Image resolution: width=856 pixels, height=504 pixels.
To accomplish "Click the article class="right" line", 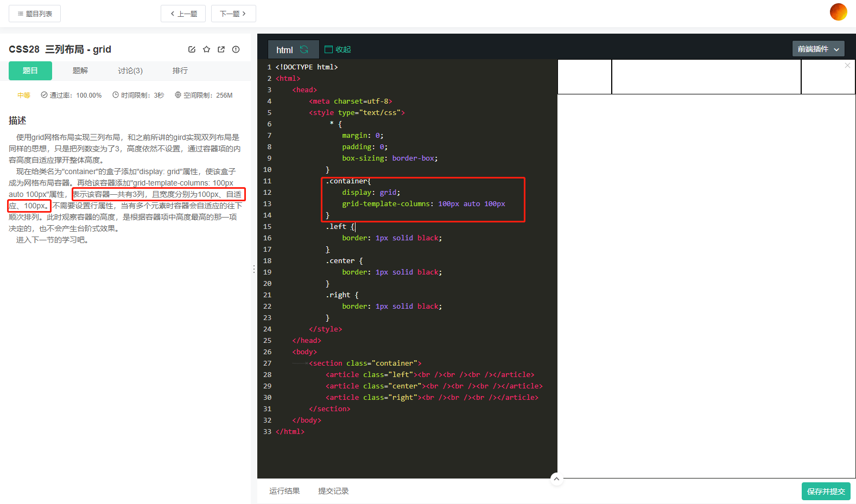I will click(x=432, y=398).
